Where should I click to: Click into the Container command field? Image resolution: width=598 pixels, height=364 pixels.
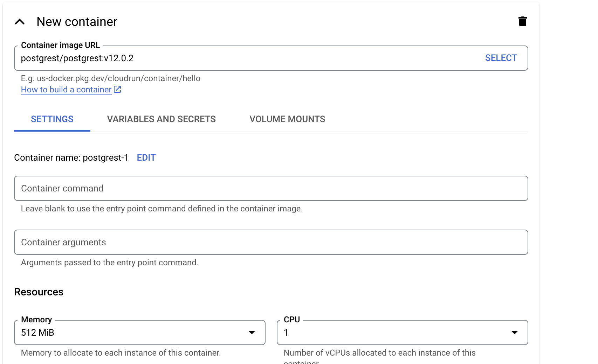click(x=271, y=188)
